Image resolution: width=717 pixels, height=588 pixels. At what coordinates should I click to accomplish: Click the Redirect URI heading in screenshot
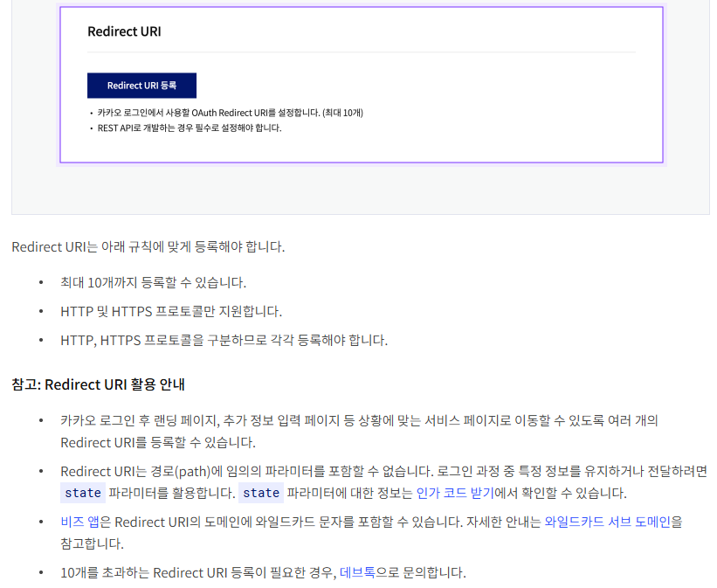click(x=124, y=31)
